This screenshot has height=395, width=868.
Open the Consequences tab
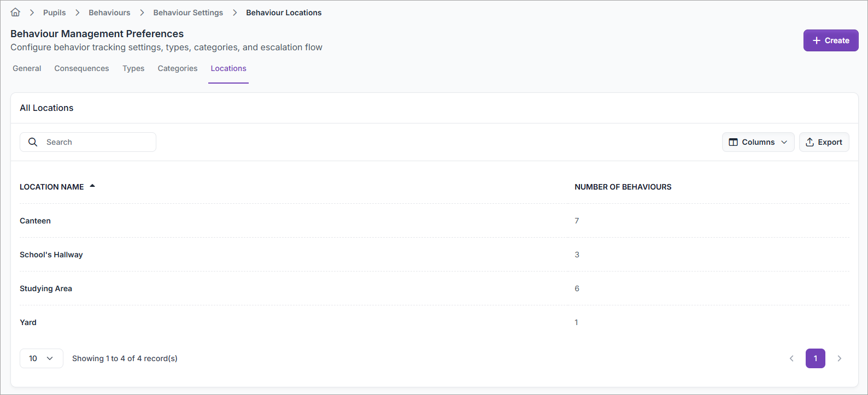[x=81, y=68]
